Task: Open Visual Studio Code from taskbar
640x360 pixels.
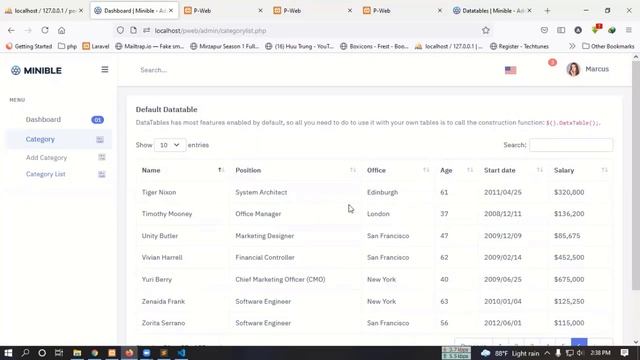Action: click(x=182, y=353)
